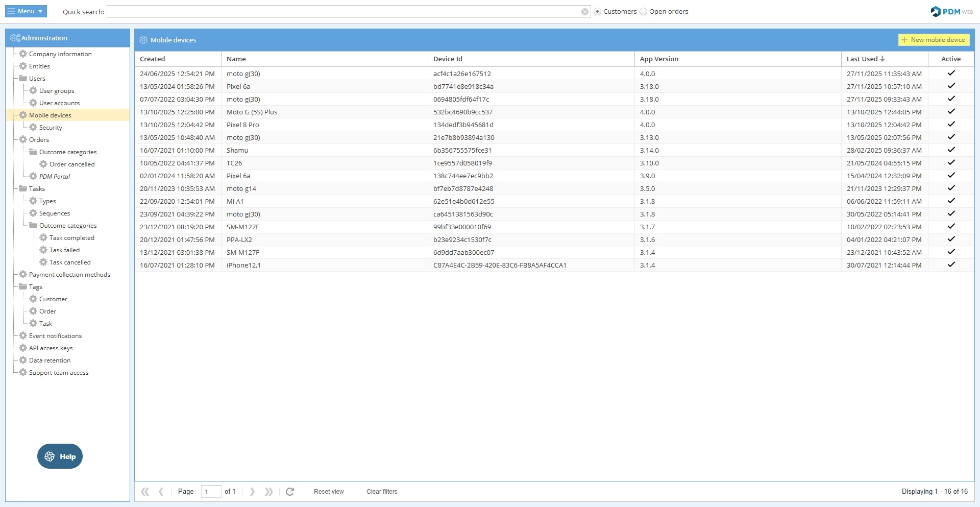
Task: Click the gear icon beside Company information
Action: [23, 54]
